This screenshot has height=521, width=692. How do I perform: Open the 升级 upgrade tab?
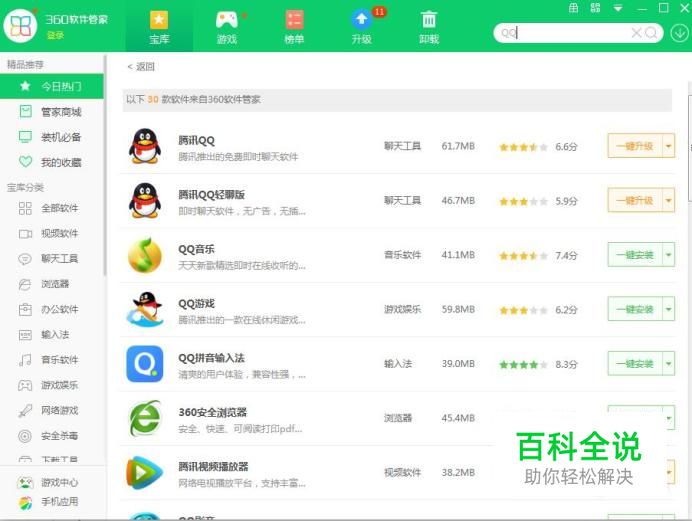point(361,27)
